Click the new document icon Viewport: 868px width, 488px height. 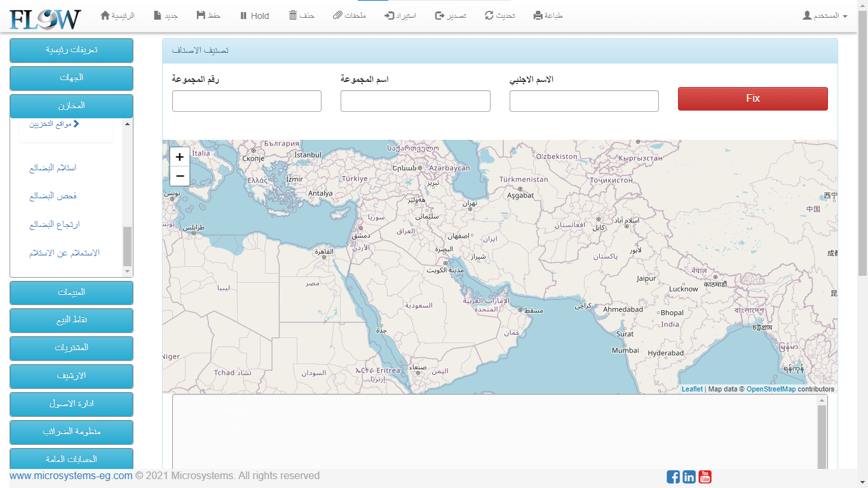tap(158, 15)
